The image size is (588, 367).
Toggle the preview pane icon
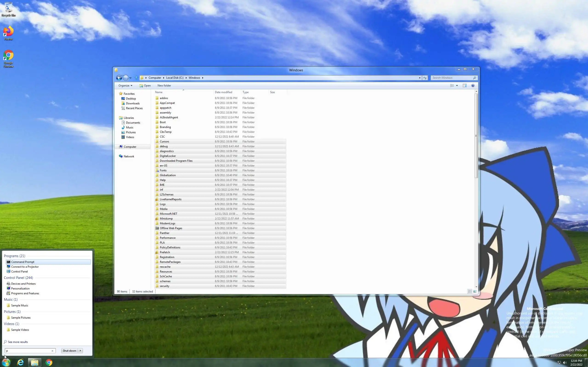(x=464, y=85)
